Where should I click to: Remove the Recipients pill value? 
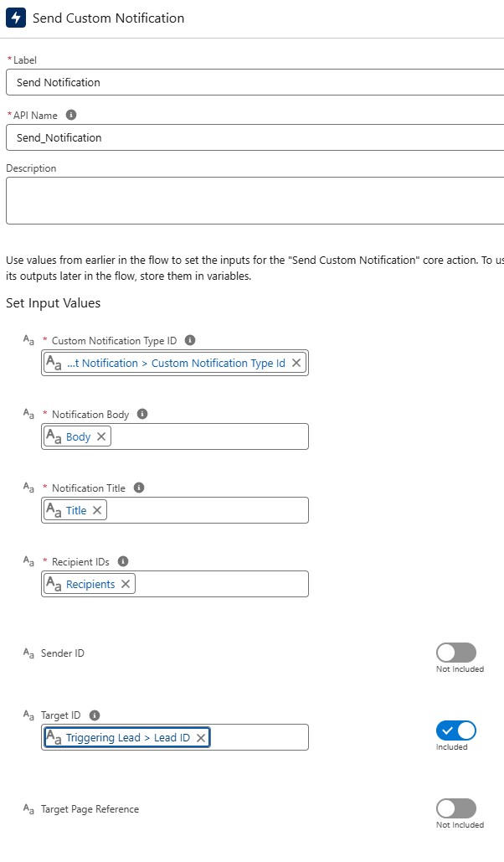[x=126, y=584]
